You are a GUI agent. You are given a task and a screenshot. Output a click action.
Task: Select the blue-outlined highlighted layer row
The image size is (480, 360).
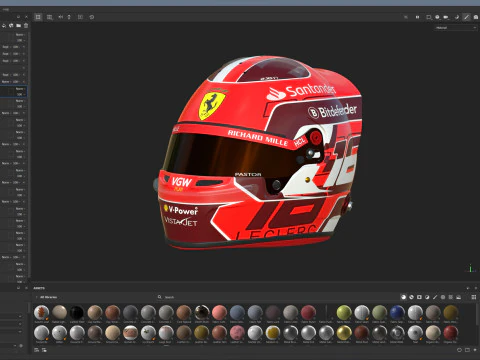click(x=13, y=92)
